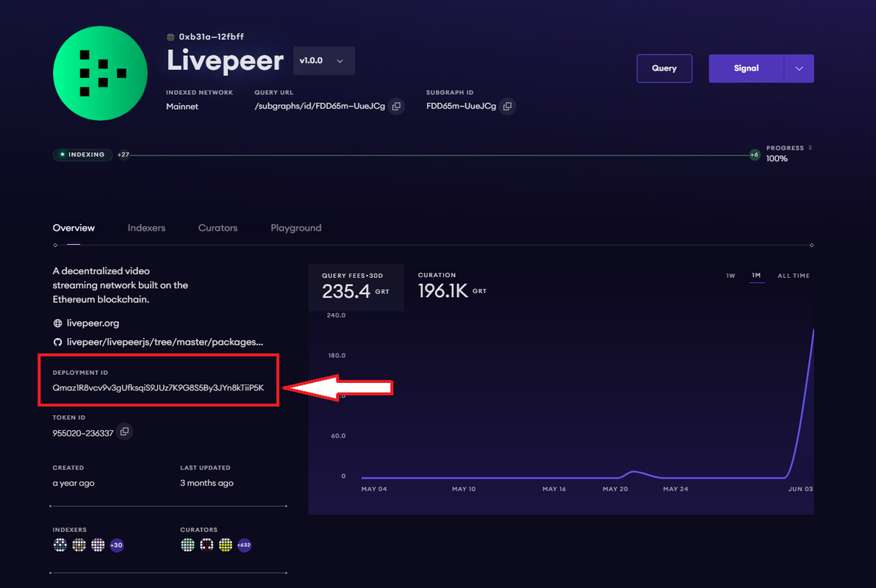Screen dimensions: 876x588
Task: Click the INDEXING status pill
Action: (83, 155)
